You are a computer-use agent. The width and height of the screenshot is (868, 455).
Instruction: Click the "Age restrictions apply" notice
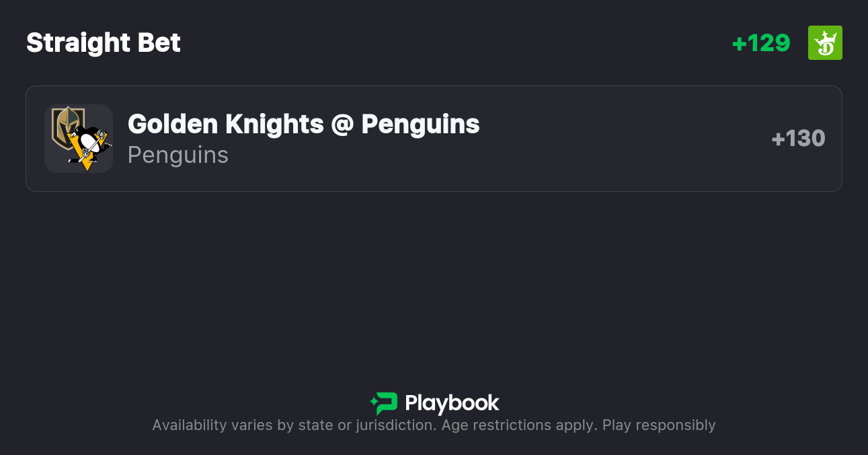[519, 425]
